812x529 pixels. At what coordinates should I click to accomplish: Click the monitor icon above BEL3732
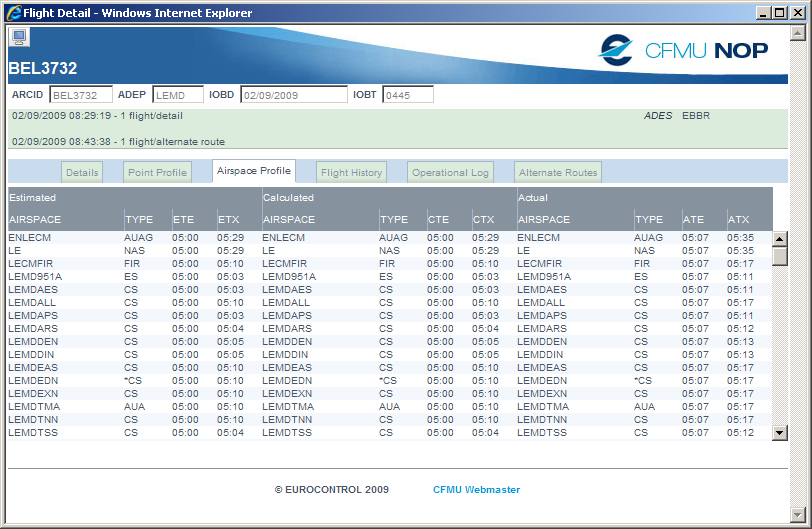19,37
